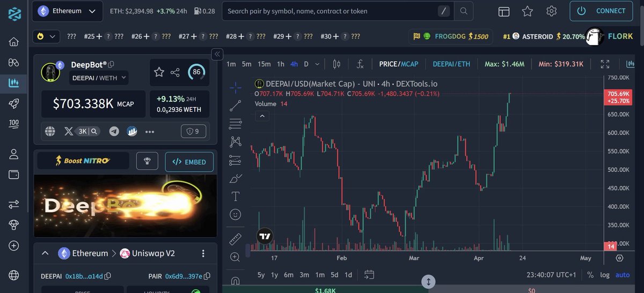
Task: Select the 1h timeframe
Action: pyautogui.click(x=281, y=64)
